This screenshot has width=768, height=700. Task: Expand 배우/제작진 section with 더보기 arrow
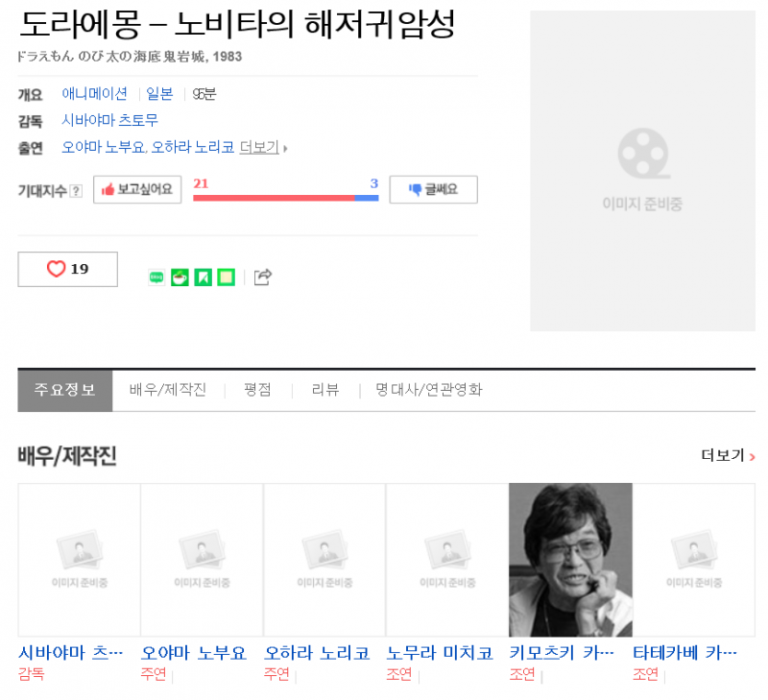point(727,455)
